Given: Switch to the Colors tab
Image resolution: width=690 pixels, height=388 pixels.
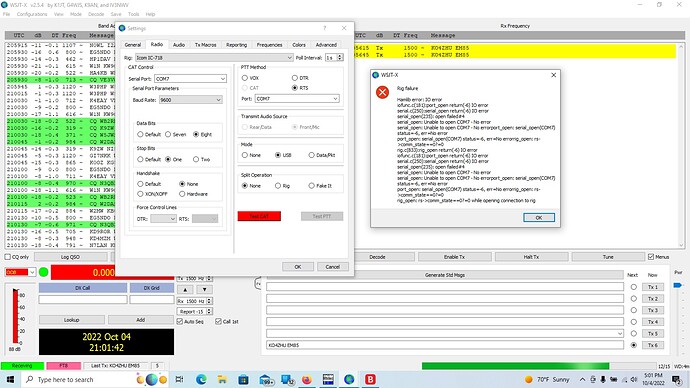Looking at the screenshot, I should (x=299, y=45).
